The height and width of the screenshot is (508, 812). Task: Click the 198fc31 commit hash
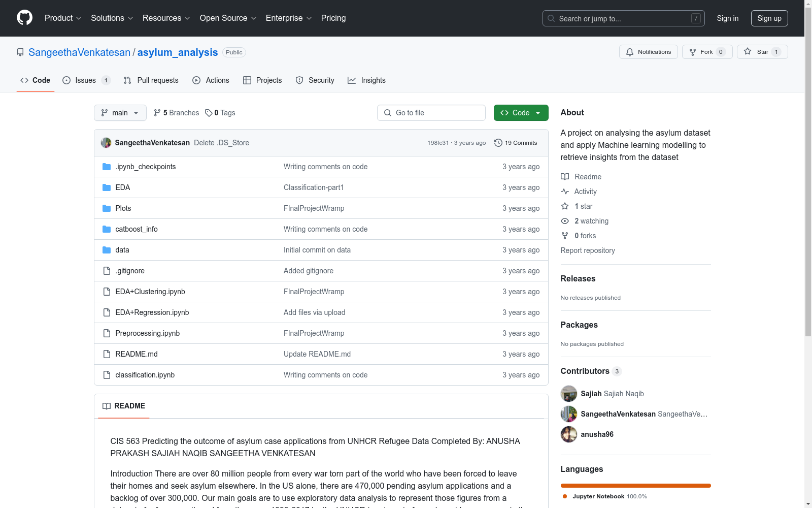click(x=438, y=143)
